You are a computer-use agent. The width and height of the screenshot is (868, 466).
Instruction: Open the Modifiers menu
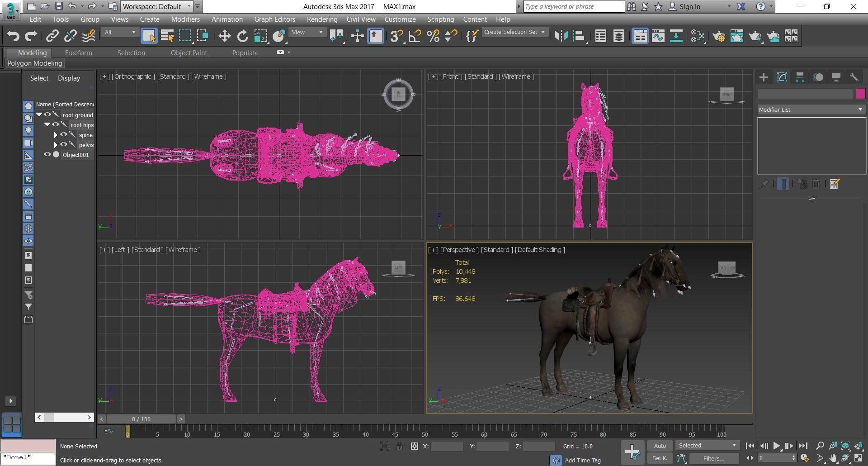185,19
